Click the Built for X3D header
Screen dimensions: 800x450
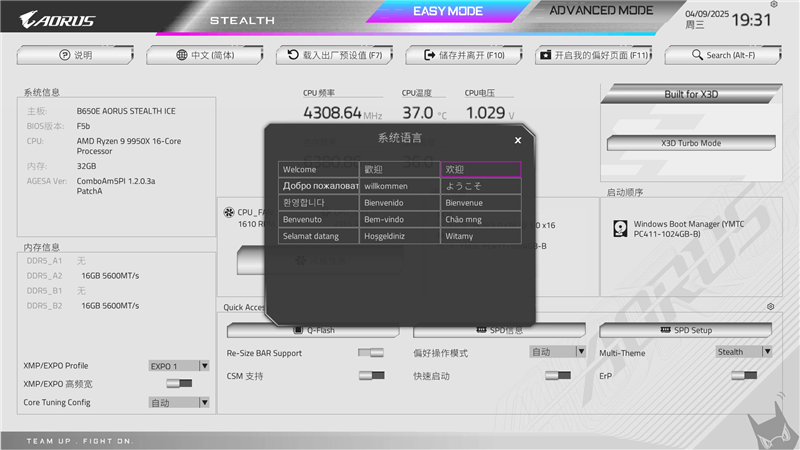(x=691, y=94)
